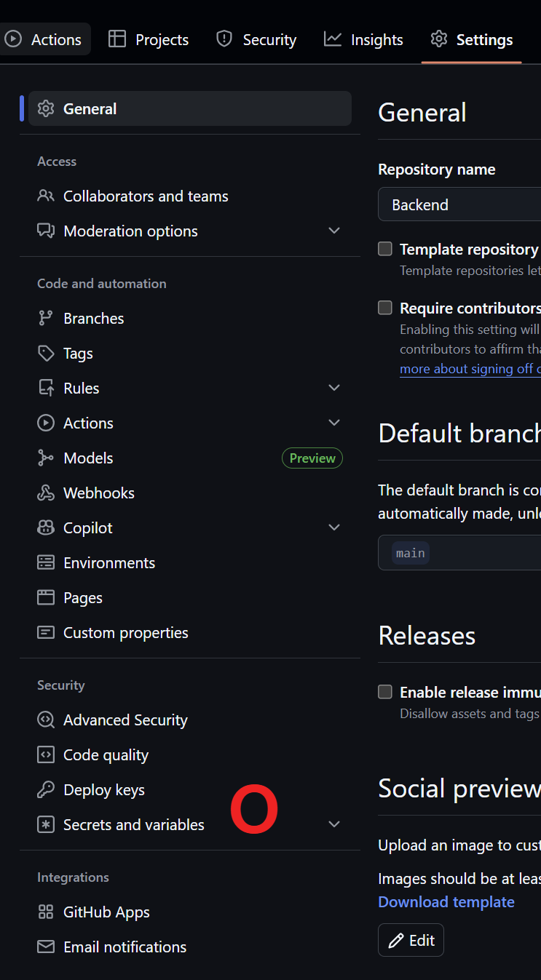The height and width of the screenshot is (980, 541).
Task: Click the webhook icon beside Webhooks
Action: 46,493
